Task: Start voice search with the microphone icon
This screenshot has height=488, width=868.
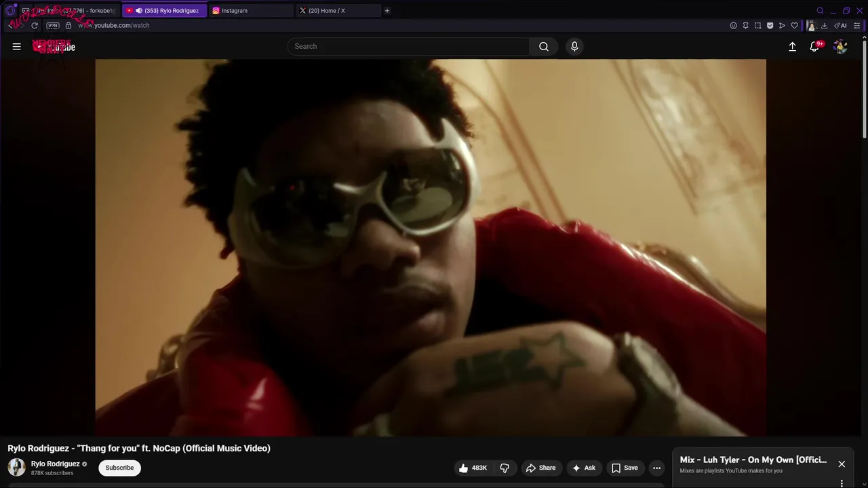Action: tap(574, 46)
